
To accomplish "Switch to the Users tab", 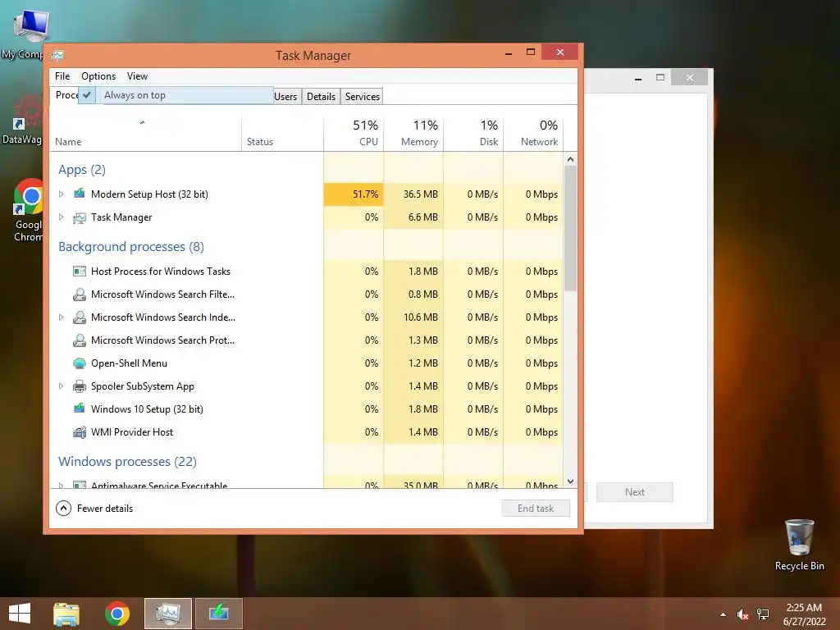I will [285, 97].
